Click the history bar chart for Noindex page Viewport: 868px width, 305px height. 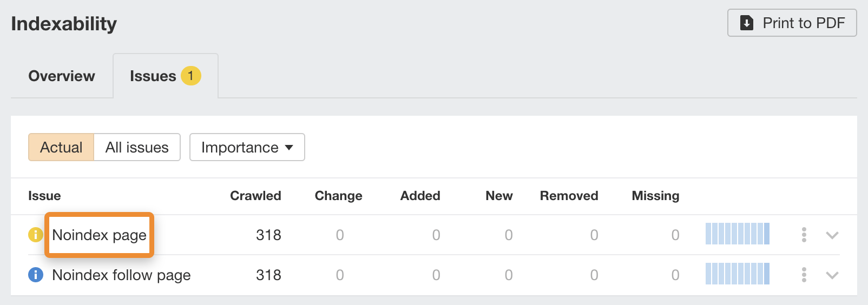(737, 234)
